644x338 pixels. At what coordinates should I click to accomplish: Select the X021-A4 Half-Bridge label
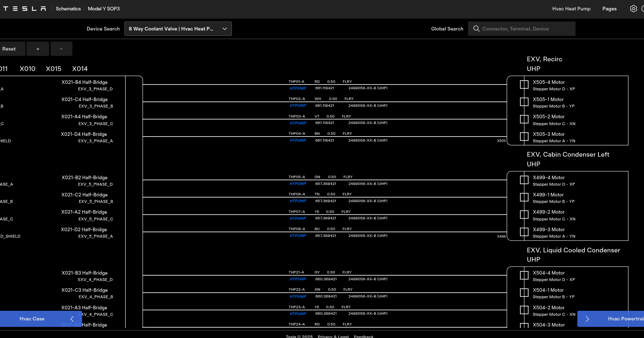pos(84,116)
